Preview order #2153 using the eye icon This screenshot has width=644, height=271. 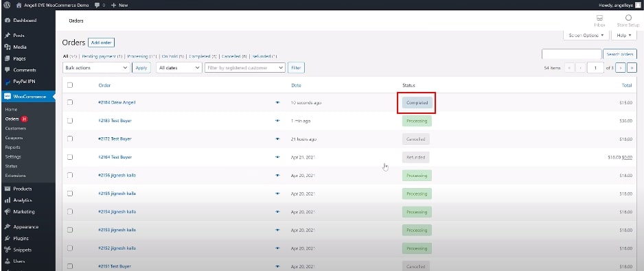tap(277, 230)
